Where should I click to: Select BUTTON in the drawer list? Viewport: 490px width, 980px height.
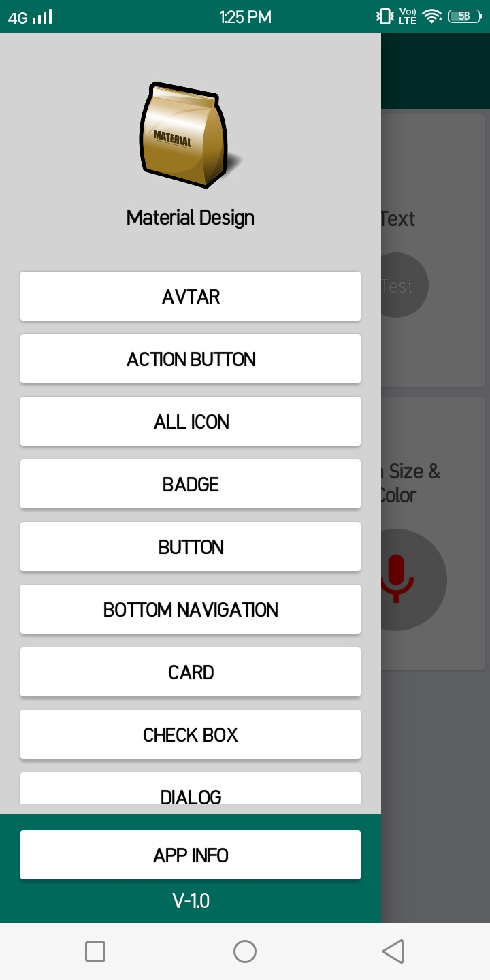pyautogui.click(x=191, y=546)
